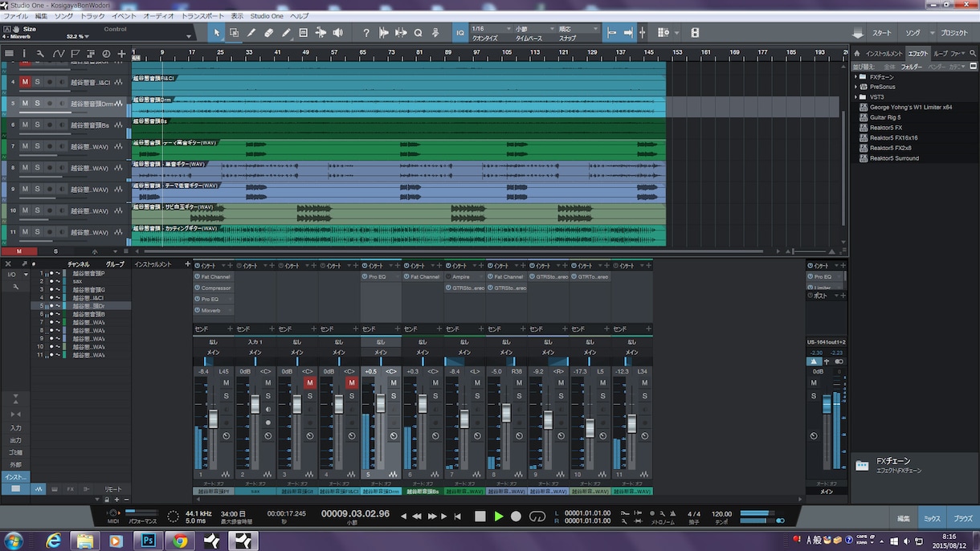This screenshot has height=551, width=980.
Task: Select Guitar Rig 5 in the effects list
Action: pos(885,117)
